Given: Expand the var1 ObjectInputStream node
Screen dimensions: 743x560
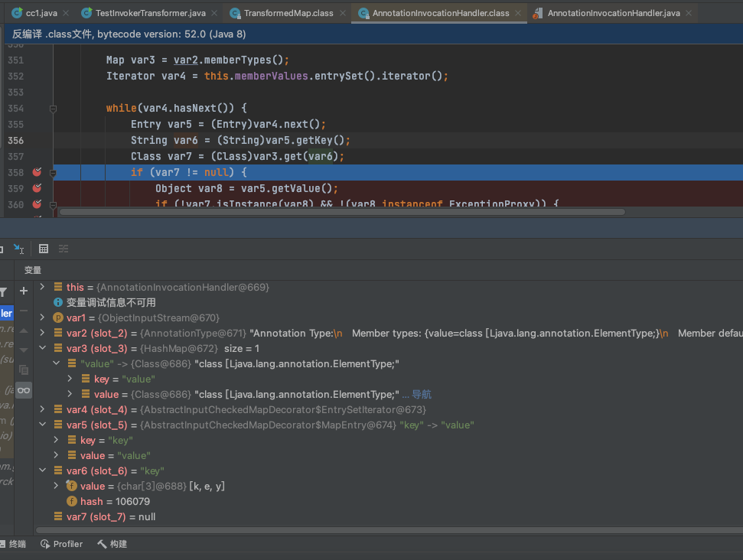Looking at the screenshot, I should [42, 317].
